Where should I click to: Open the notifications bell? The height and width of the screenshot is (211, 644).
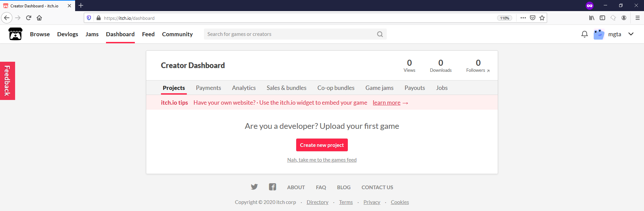click(585, 34)
